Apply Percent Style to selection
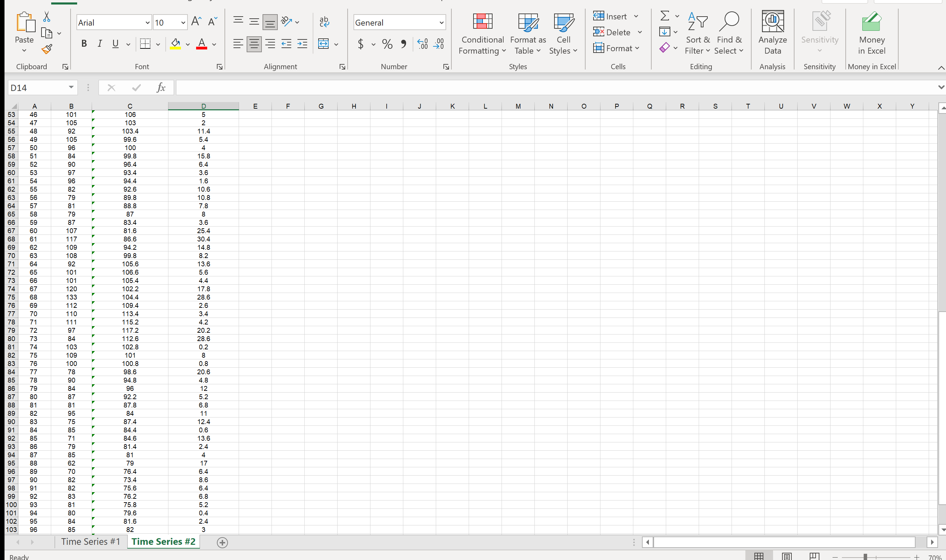 386,44
